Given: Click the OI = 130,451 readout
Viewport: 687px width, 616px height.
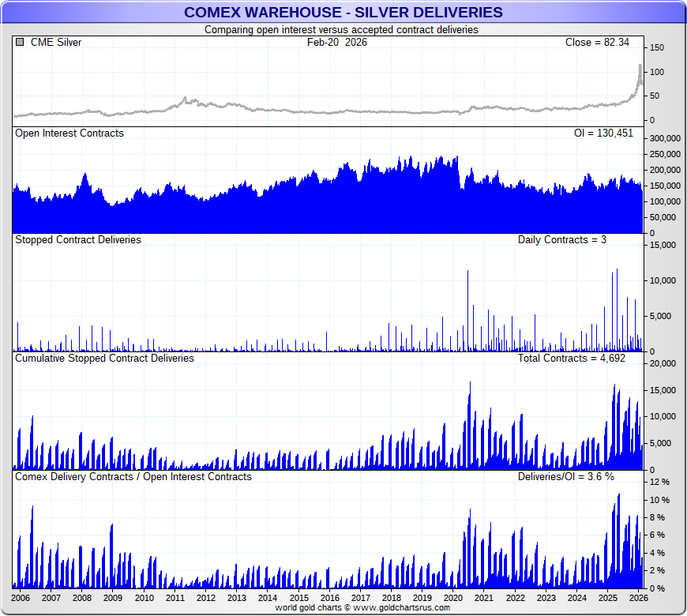Looking at the screenshot, I should pos(603,133).
